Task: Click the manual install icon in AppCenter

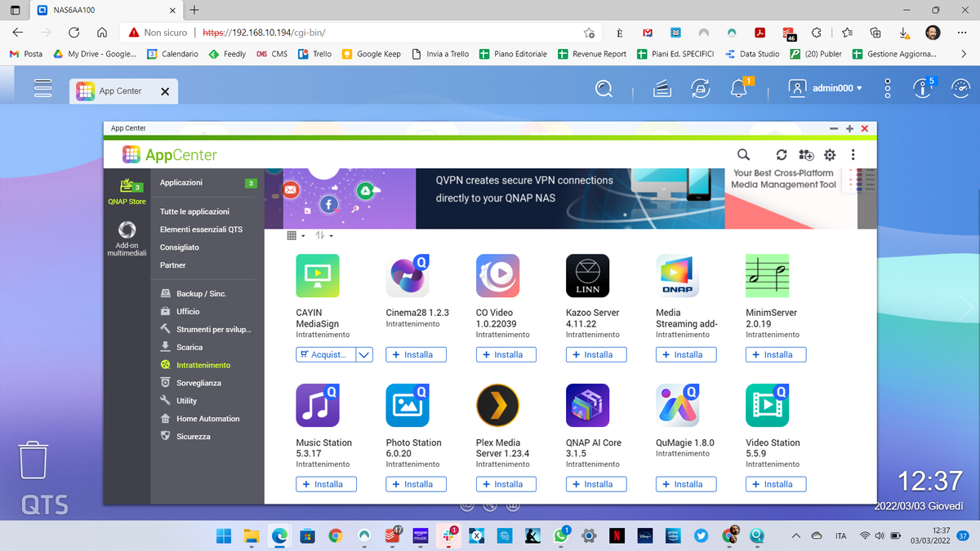Action: tap(806, 154)
